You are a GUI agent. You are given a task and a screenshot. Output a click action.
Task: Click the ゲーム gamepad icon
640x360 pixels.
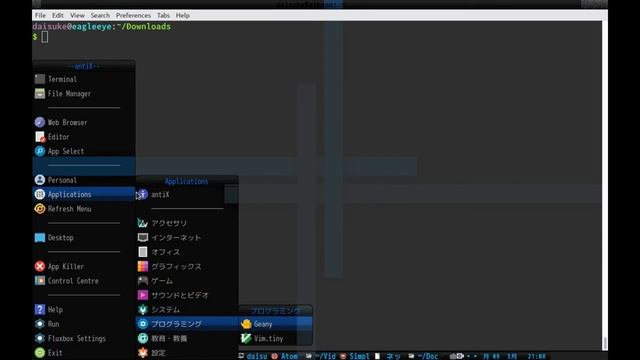click(x=142, y=281)
